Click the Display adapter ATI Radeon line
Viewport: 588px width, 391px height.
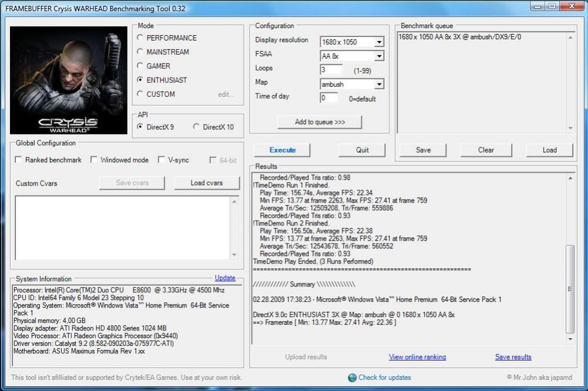pos(90,328)
